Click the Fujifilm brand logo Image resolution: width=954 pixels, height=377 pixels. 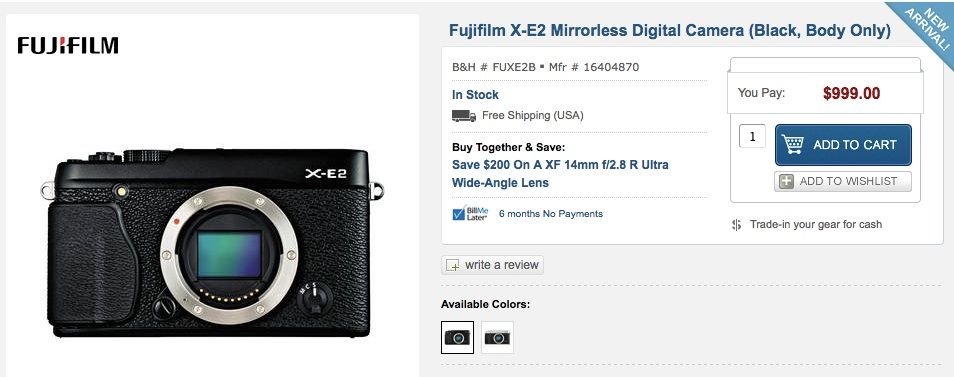click(68, 46)
